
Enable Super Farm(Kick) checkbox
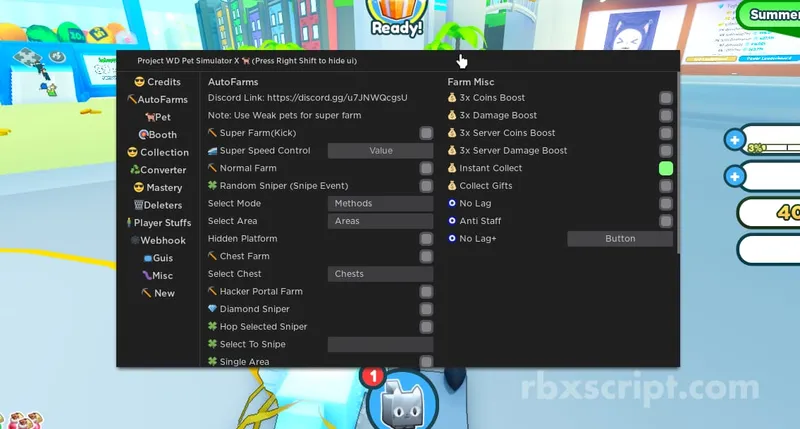pyautogui.click(x=426, y=133)
